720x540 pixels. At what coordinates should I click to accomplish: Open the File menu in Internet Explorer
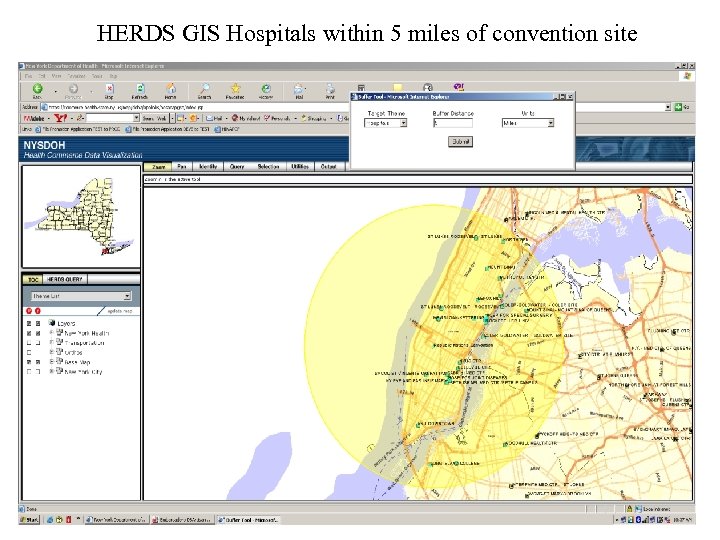tap(28, 76)
